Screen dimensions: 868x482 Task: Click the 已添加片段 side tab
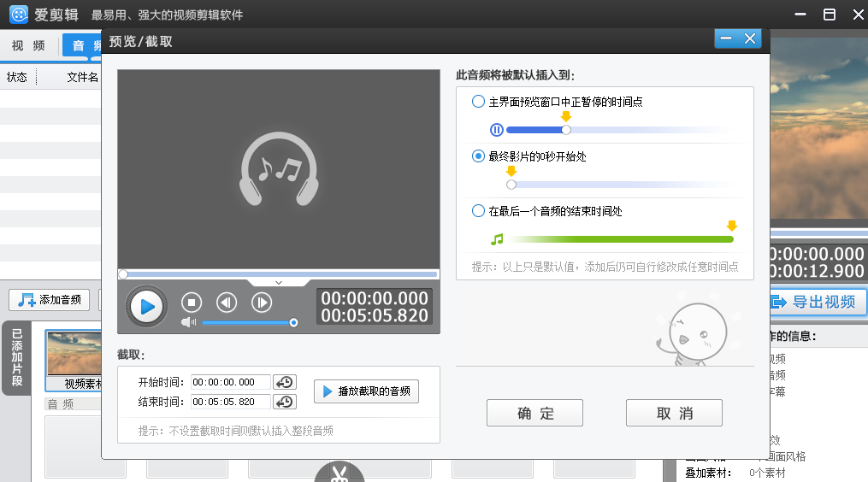16,357
